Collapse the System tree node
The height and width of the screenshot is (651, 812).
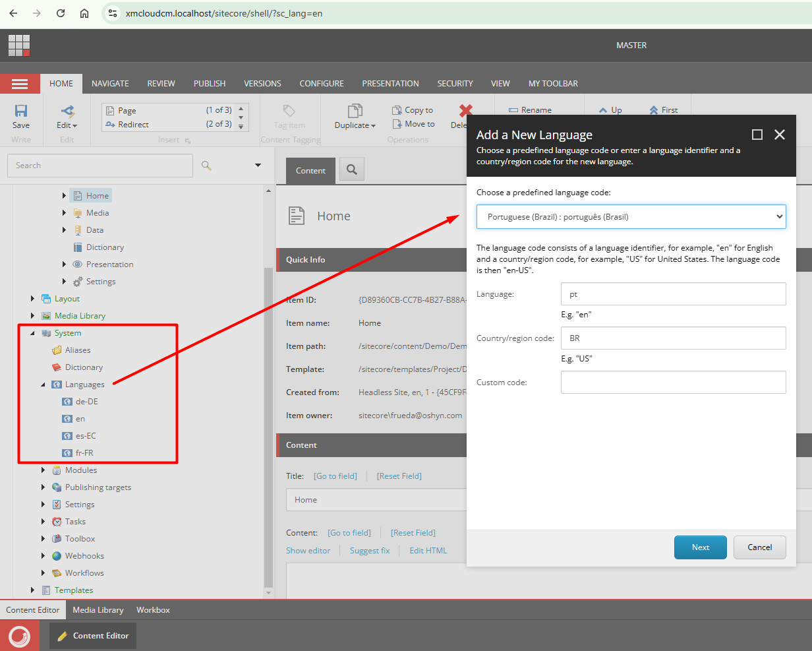click(x=32, y=333)
